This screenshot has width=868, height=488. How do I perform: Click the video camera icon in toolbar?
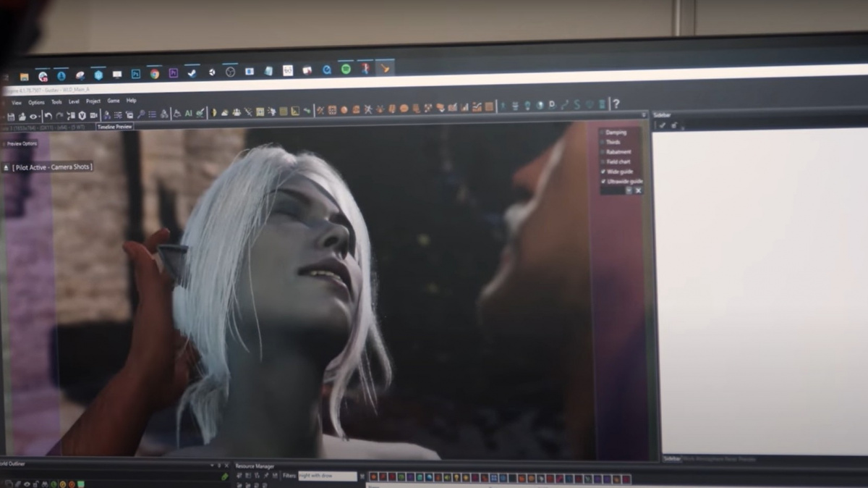(x=93, y=116)
